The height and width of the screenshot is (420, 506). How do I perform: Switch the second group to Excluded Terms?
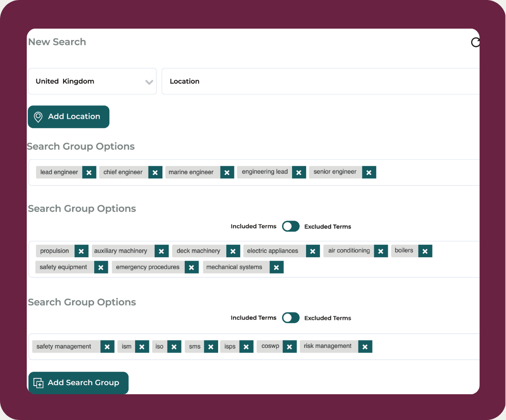pyautogui.click(x=290, y=226)
